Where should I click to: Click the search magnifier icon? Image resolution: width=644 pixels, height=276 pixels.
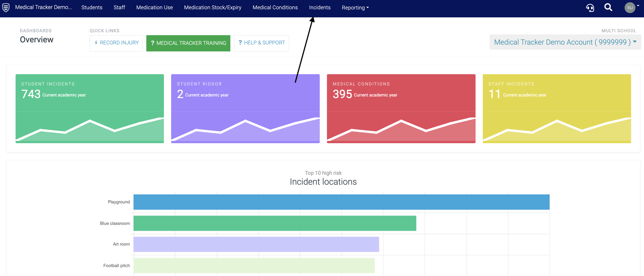click(608, 7)
